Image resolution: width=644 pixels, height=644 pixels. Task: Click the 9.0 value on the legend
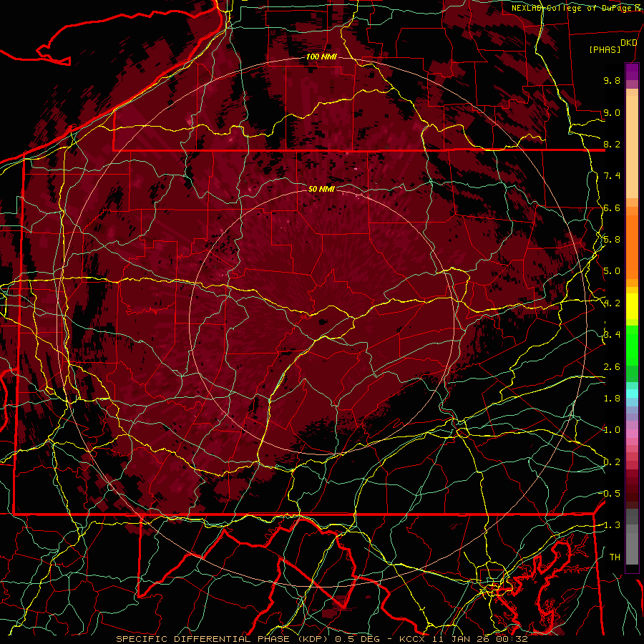point(612,112)
